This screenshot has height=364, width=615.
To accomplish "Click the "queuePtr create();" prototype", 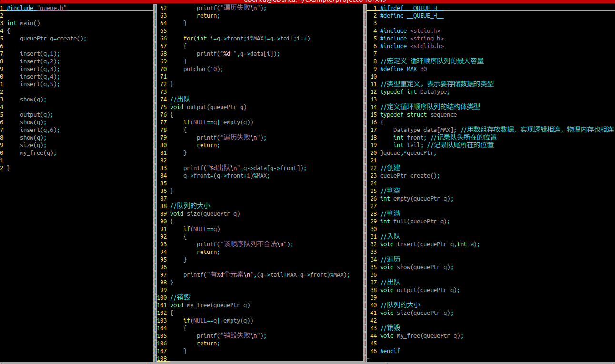I will pos(410,176).
